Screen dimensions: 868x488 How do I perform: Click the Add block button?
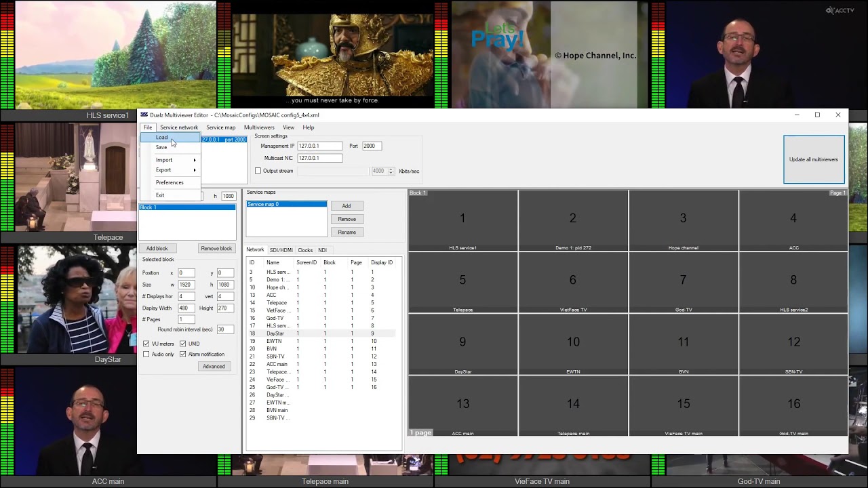(x=157, y=249)
